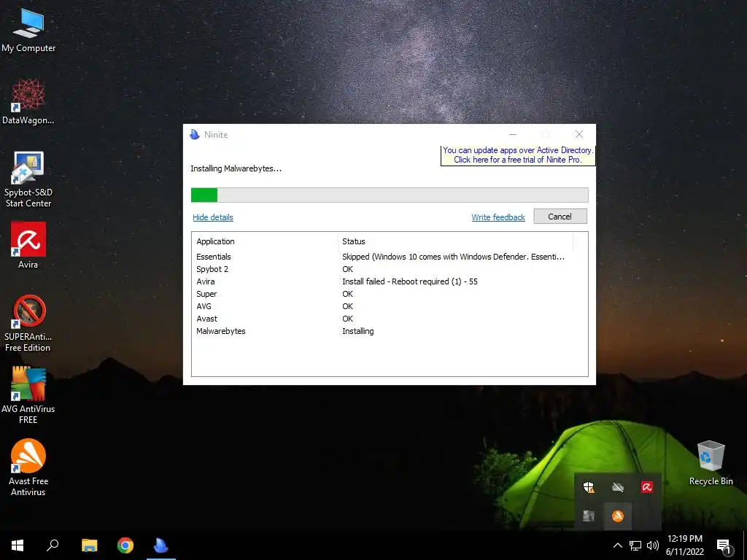The height and width of the screenshot is (560, 747).
Task: Click the cloud-off tray icon
Action: [618, 487]
